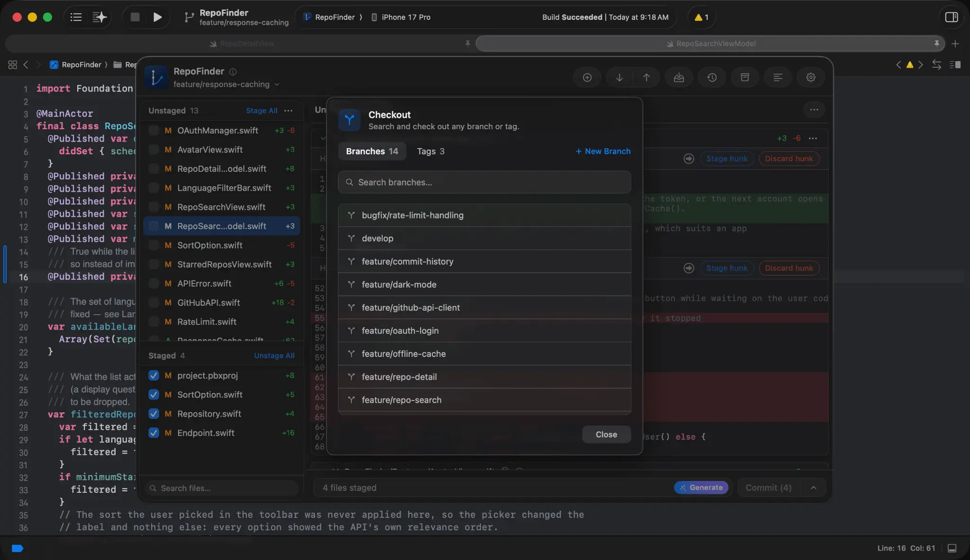Toggle the inspector panel at top right
This screenshot has width=970, height=560.
(x=952, y=17)
